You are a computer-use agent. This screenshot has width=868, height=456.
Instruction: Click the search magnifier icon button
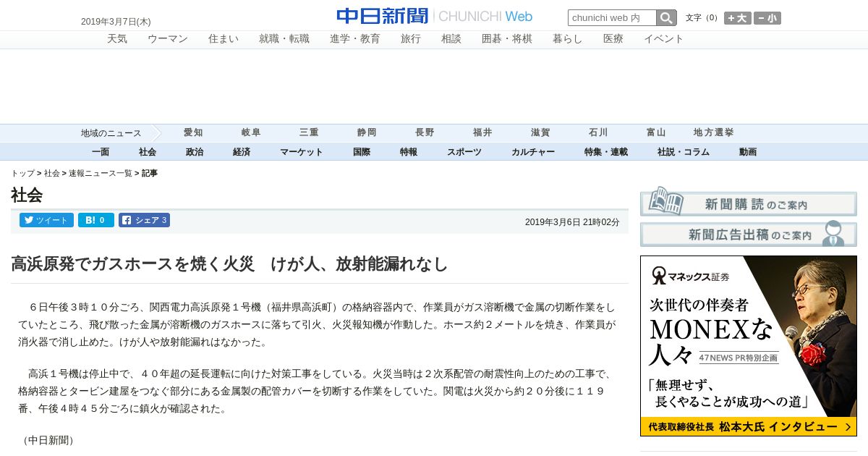click(x=666, y=17)
